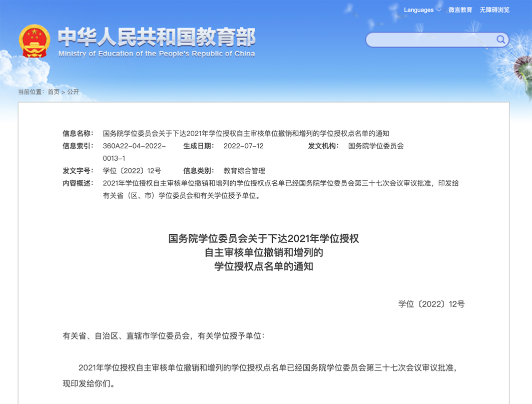Focus the site search input box
The image size is (532, 404).
tap(430, 40)
